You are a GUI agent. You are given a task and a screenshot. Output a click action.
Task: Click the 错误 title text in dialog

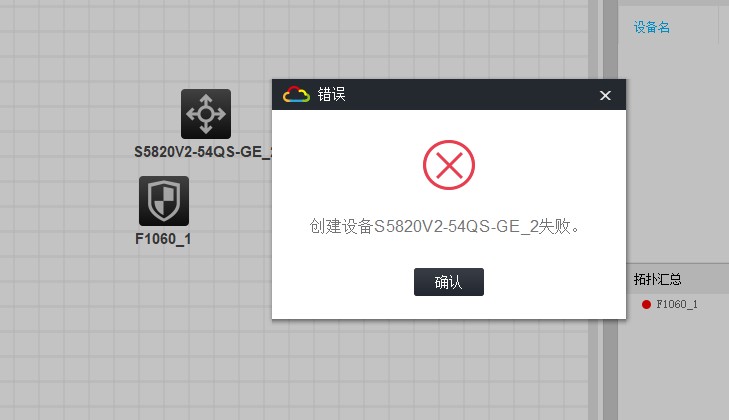pyautogui.click(x=331, y=94)
